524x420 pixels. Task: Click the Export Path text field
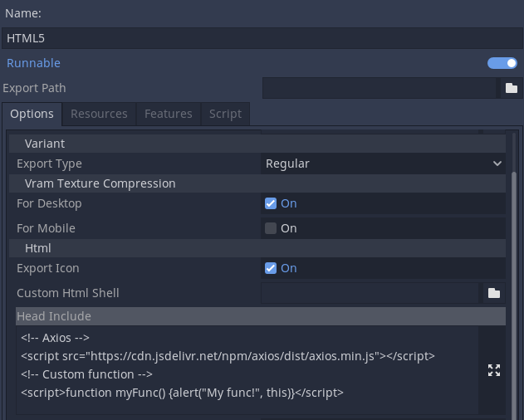pyautogui.click(x=379, y=88)
